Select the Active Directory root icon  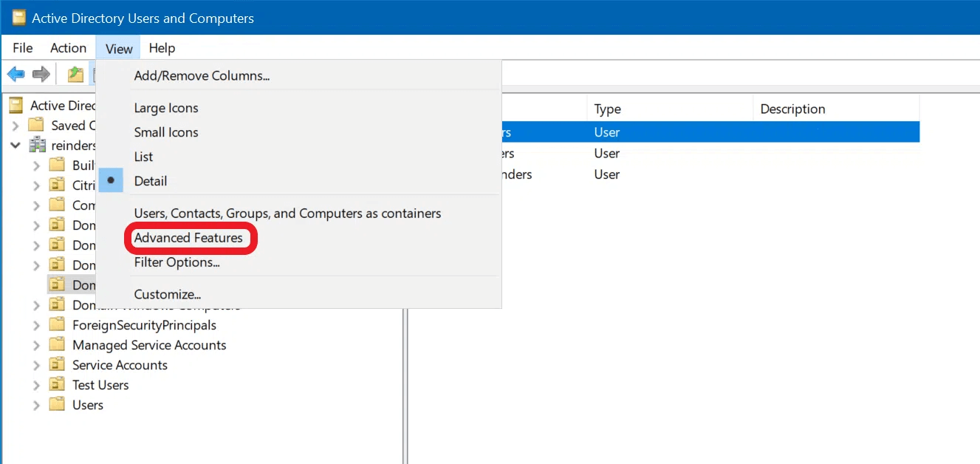tap(16, 105)
